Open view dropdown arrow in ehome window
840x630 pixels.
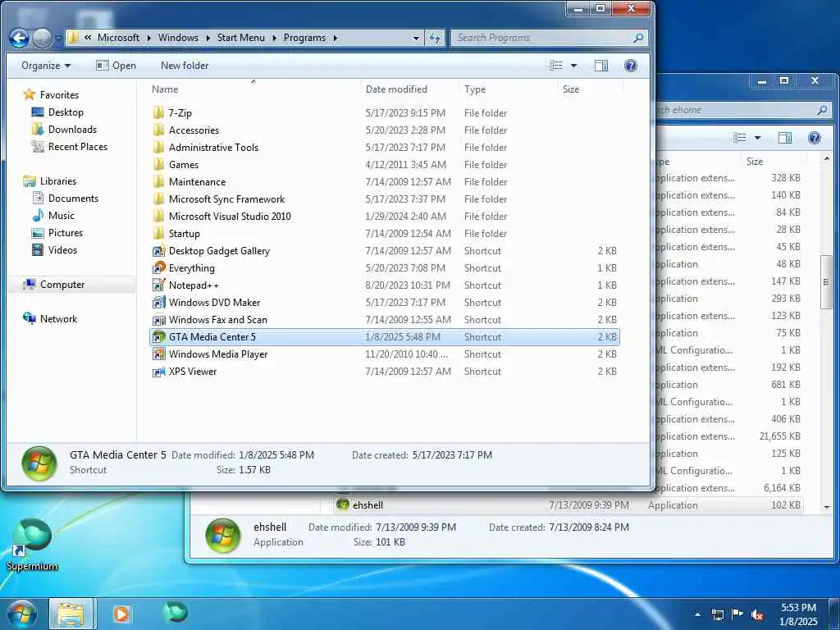click(757, 138)
